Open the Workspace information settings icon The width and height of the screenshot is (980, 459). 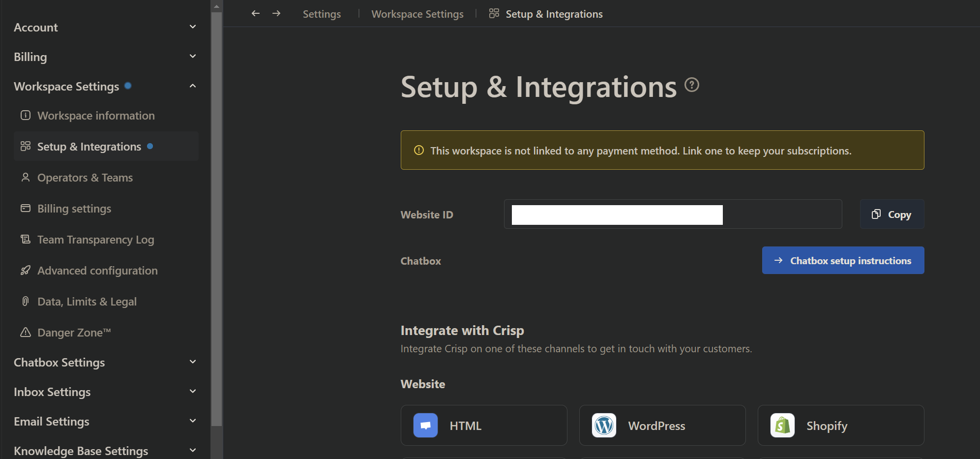click(x=25, y=115)
